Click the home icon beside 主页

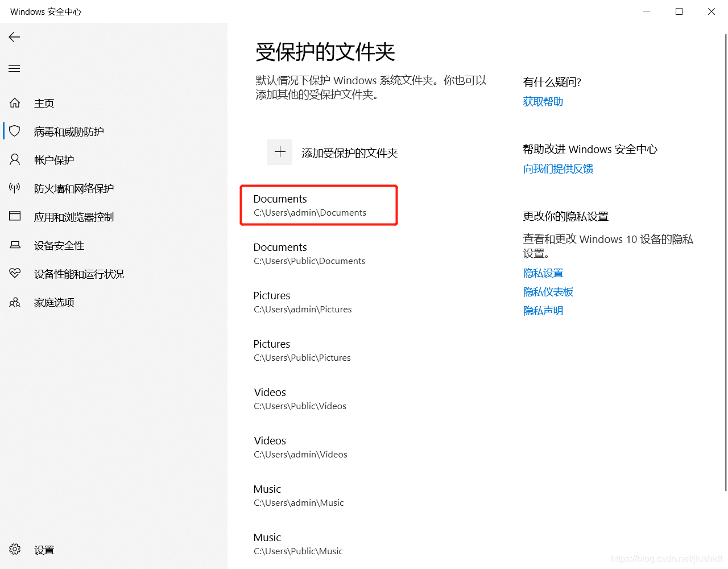15,103
